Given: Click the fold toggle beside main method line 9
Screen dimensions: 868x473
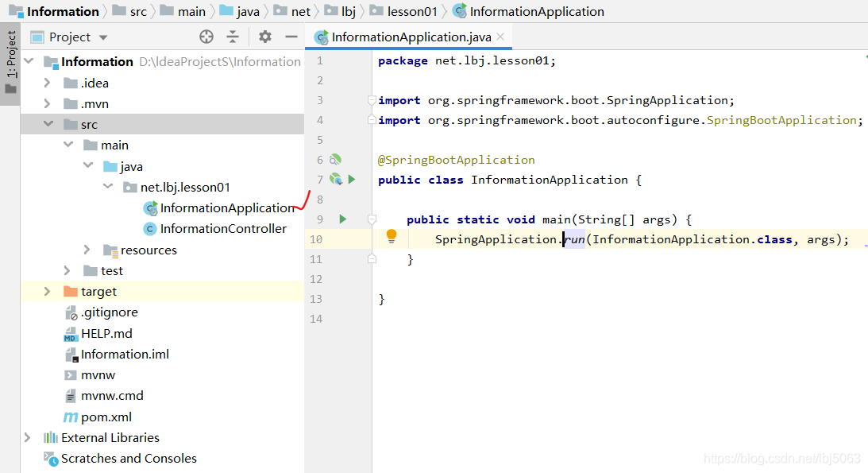Looking at the screenshot, I should pos(372,219).
